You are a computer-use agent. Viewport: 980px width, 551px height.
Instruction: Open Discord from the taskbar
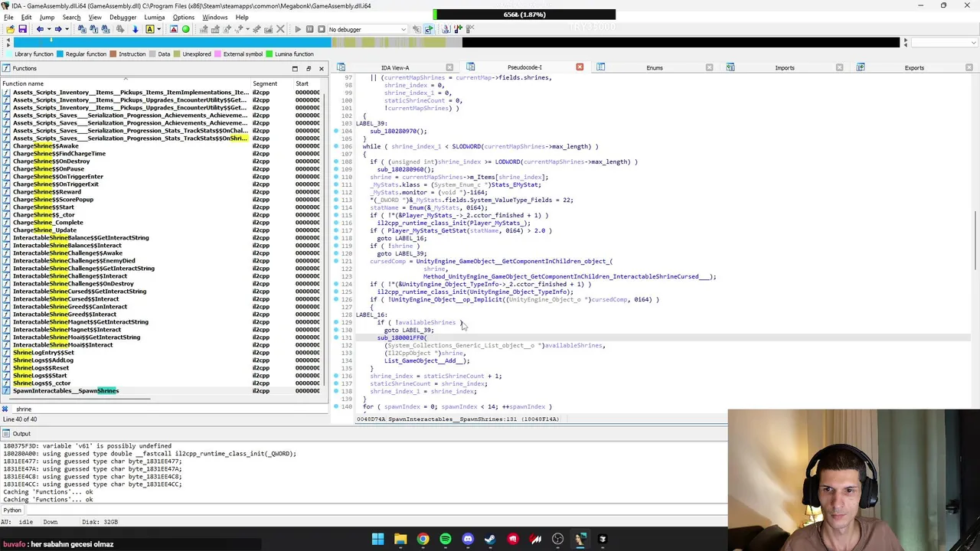coord(468,540)
